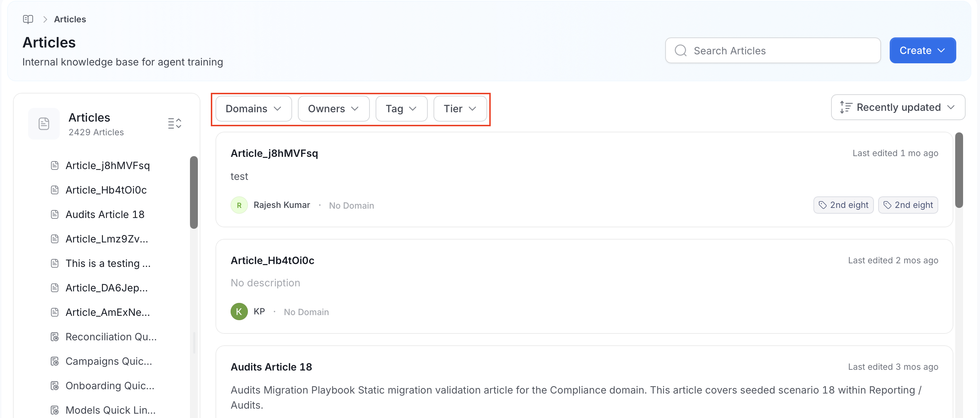Select Article_Lmz9Zv... in the sidebar list

point(107,239)
